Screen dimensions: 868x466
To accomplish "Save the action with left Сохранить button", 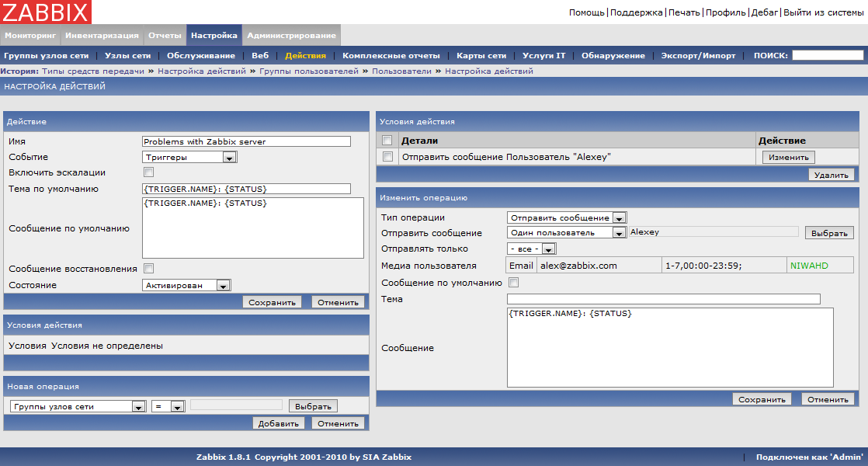I will point(272,302).
